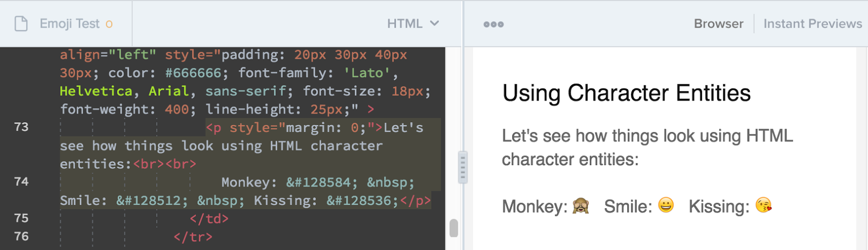
Task: Click the document file icon beside Emoji Test
Action: [21, 24]
